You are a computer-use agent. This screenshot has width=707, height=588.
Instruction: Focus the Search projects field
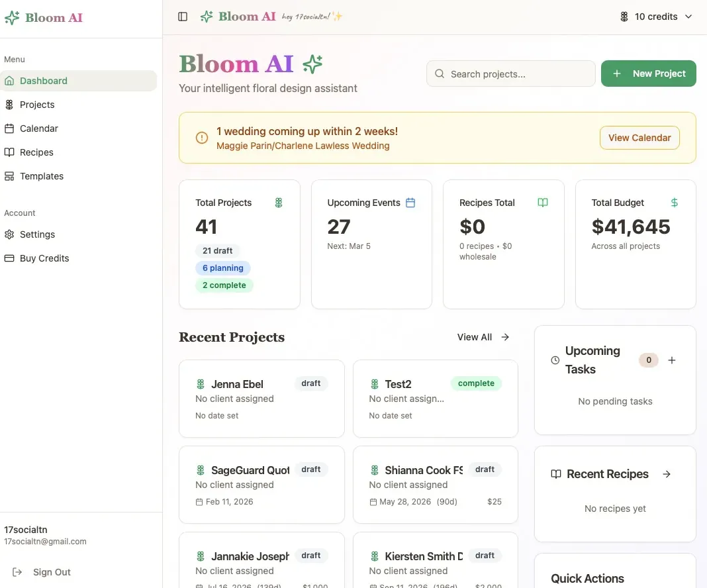click(x=511, y=74)
